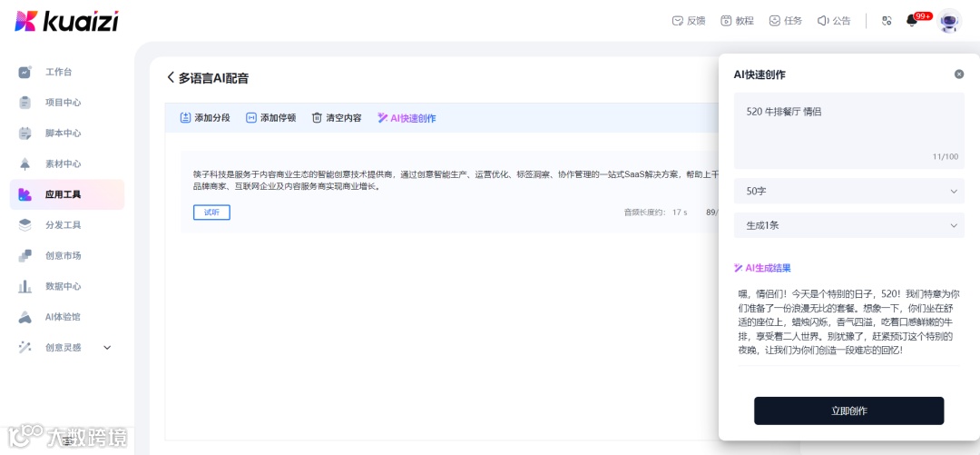
Task: Click the AI生成结果 heading
Action: pyautogui.click(x=762, y=268)
